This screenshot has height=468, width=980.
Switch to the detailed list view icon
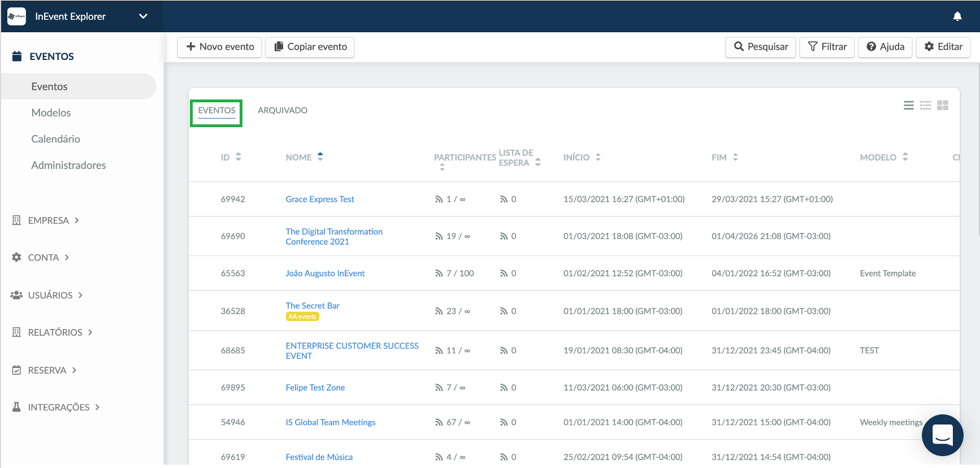(926, 105)
